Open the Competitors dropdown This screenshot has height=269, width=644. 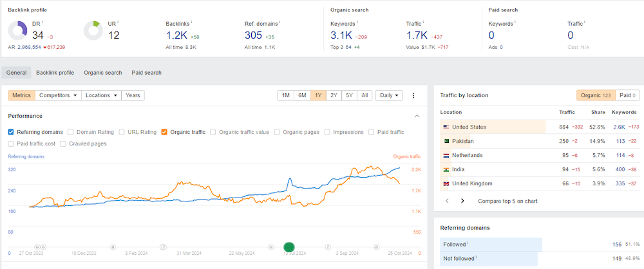click(59, 95)
